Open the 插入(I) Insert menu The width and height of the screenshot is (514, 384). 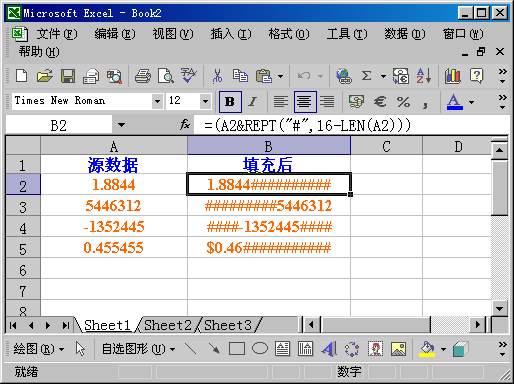click(x=231, y=34)
